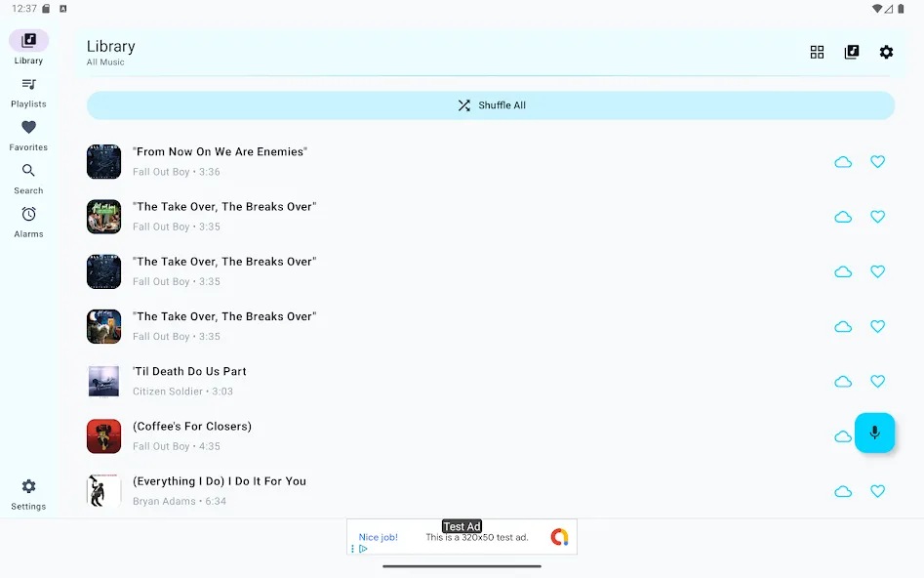
Task: Tap album art of "From Now On We Are Enemies"
Action: [x=103, y=162]
